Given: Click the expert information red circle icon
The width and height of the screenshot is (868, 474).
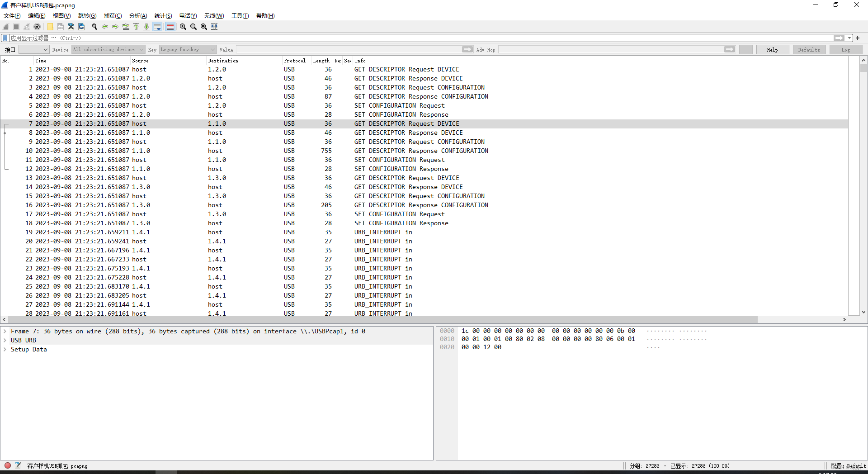Looking at the screenshot, I should pos(8,465).
